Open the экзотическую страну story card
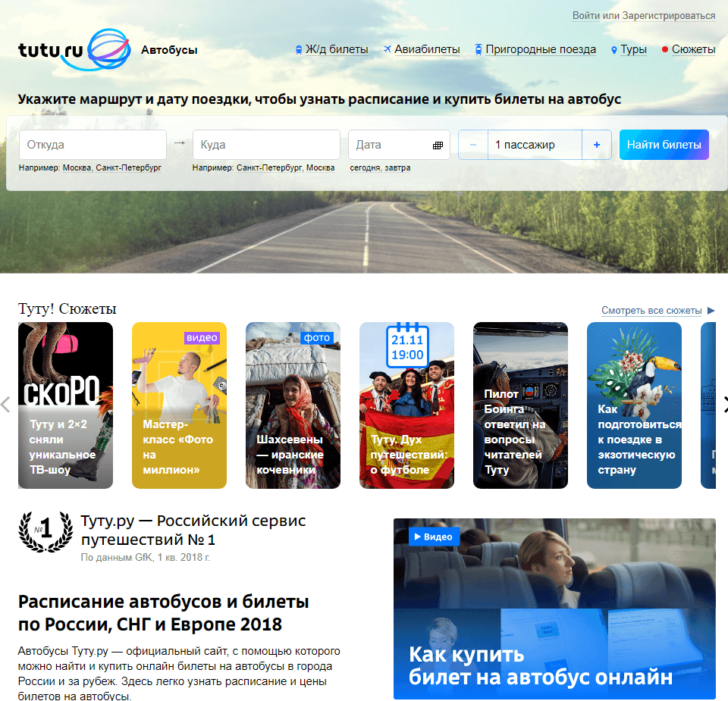Screen dimensions: 728x701 coord(634,405)
